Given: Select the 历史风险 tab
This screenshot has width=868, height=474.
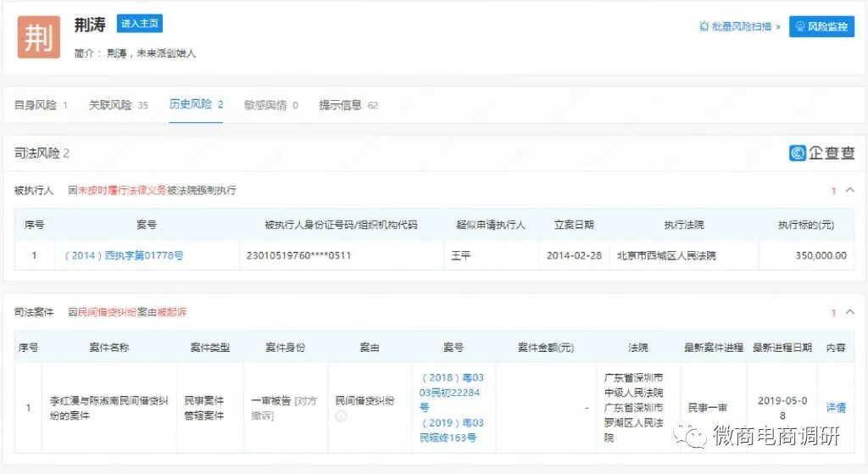Looking at the screenshot, I should pos(190,104).
